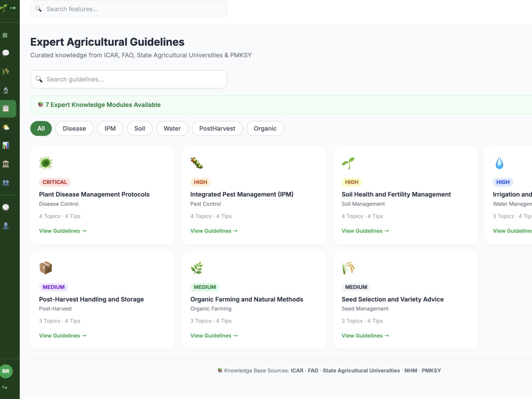Open Post-Harvest Handling and Storage title

[x=92, y=299]
